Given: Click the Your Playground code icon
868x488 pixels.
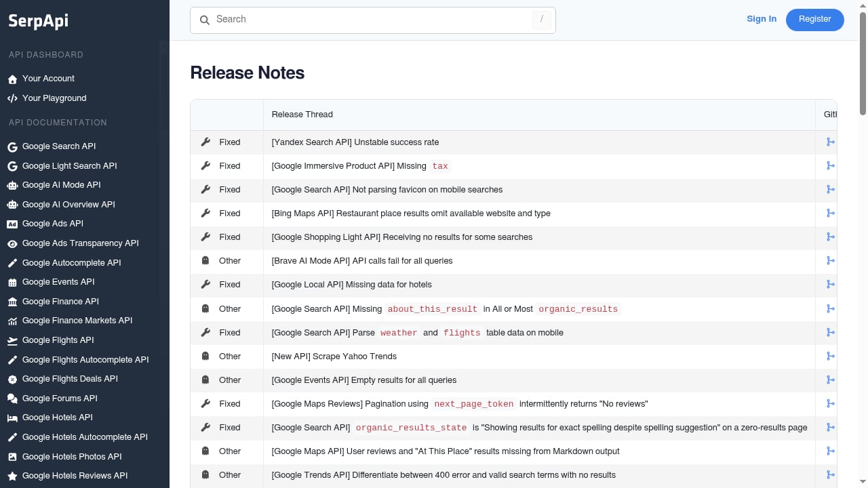Looking at the screenshot, I should 12,98.
